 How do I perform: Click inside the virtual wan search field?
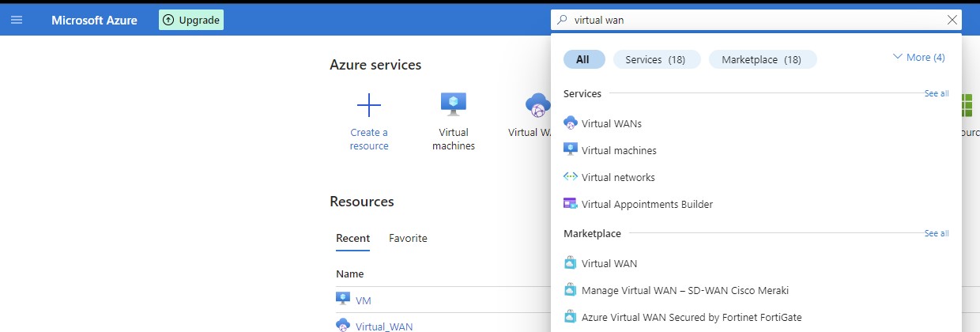[x=751, y=20]
